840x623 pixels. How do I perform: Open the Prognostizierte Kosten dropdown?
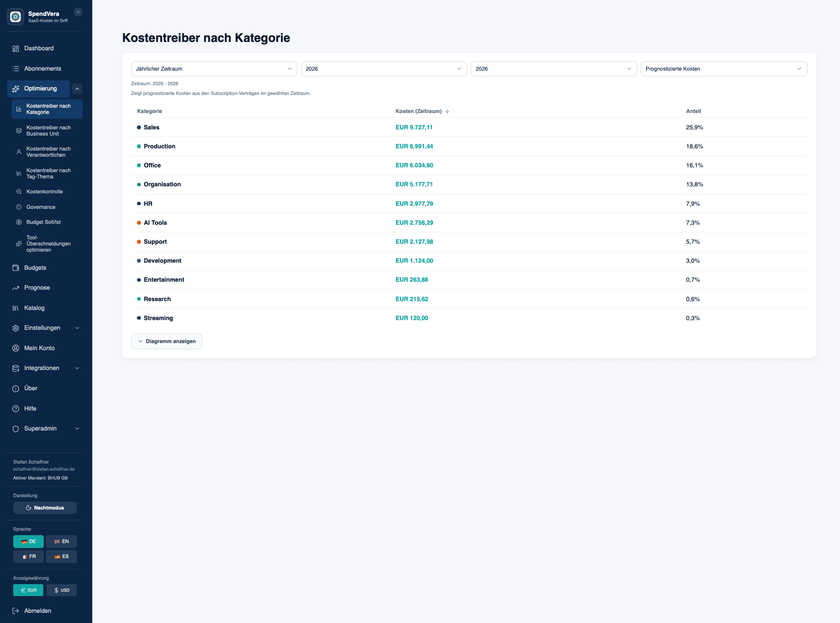[x=723, y=69]
